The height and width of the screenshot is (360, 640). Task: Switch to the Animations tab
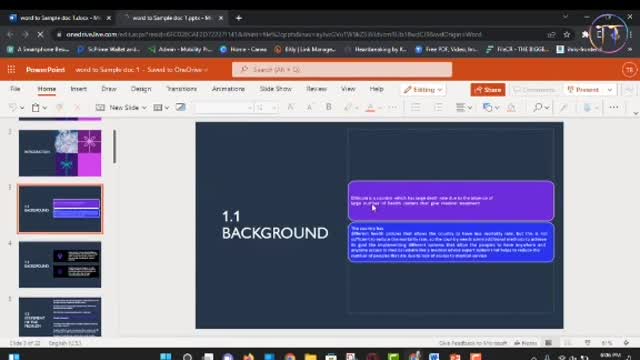228,89
